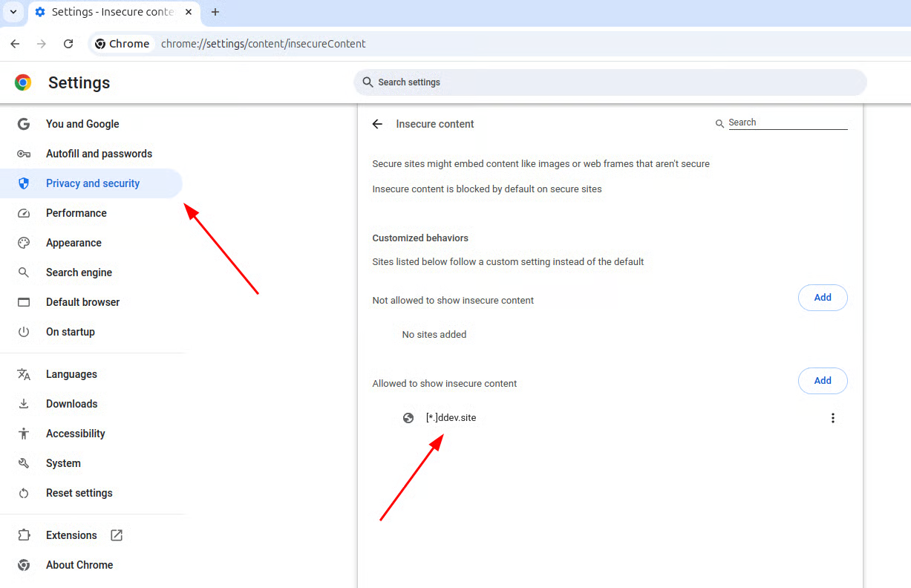This screenshot has width=911, height=588.
Task: Click the external link icon beside Extensions
Action: coord(117,535)
